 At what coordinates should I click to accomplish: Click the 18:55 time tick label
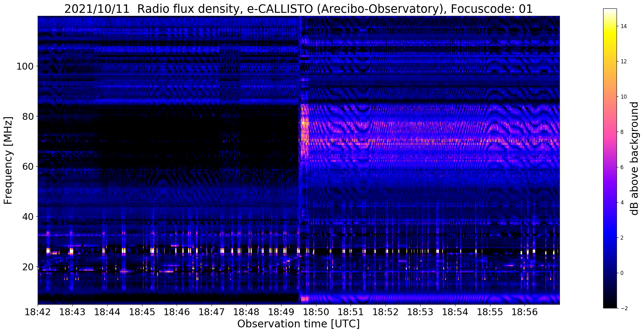(x=490, y=312)
